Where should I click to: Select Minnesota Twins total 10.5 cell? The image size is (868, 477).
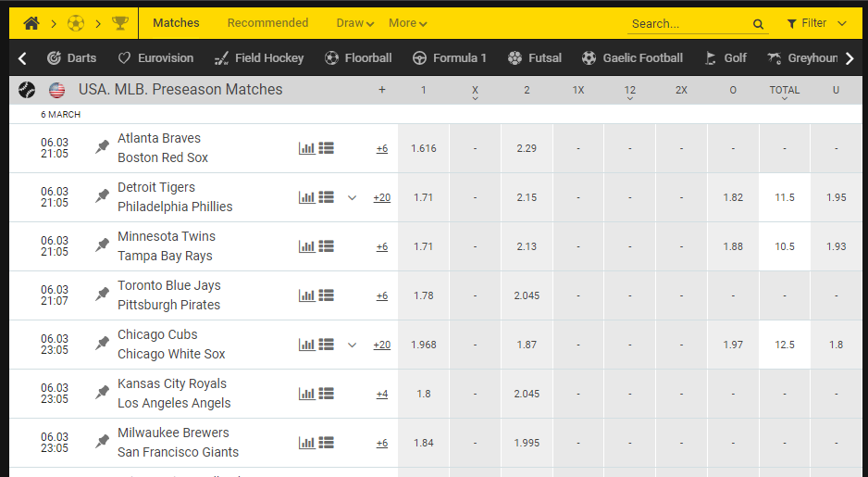785,246
